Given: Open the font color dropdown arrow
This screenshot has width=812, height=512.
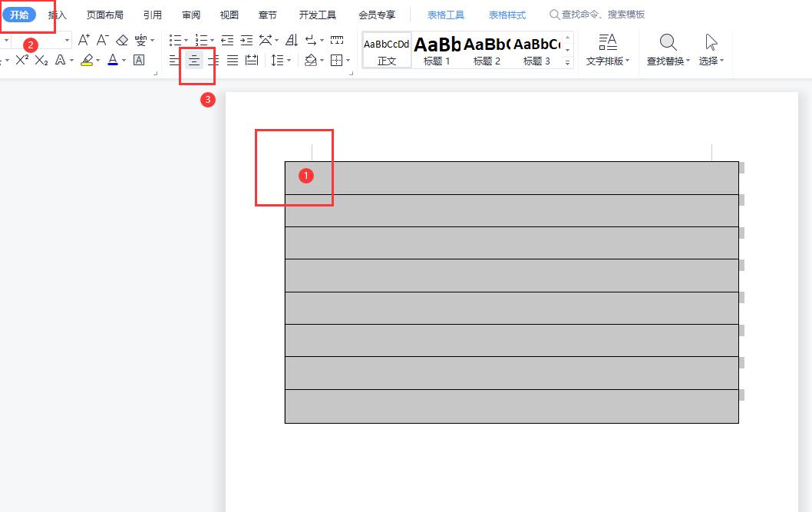Looking at the screenshot, I should point(123,61).
